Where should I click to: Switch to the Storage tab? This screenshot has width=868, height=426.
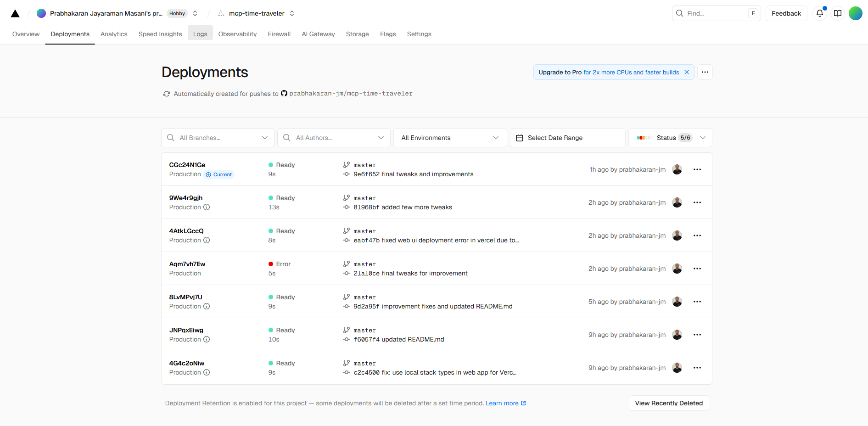coord(357,34)
